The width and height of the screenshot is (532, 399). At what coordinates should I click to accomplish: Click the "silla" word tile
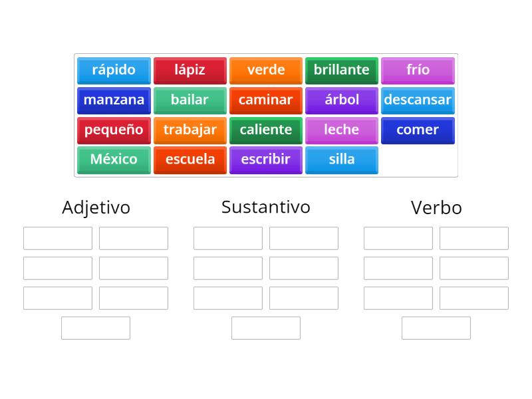tap(341, 160)
